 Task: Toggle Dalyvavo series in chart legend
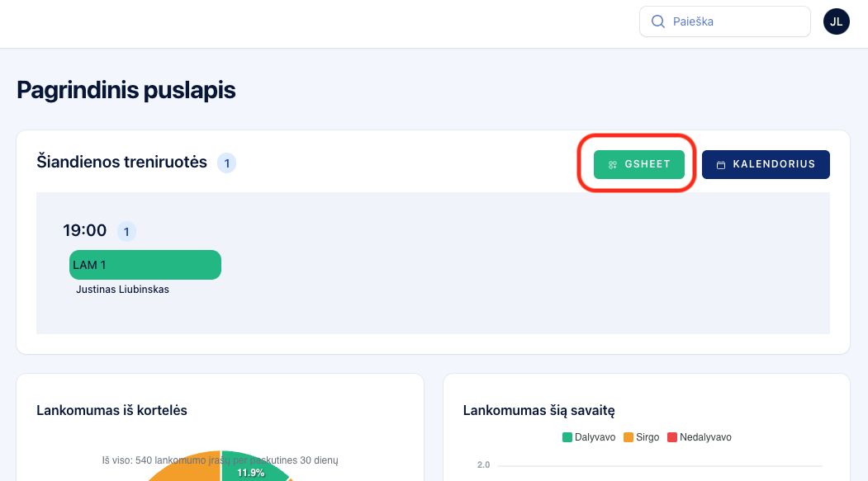coord(589,437)
